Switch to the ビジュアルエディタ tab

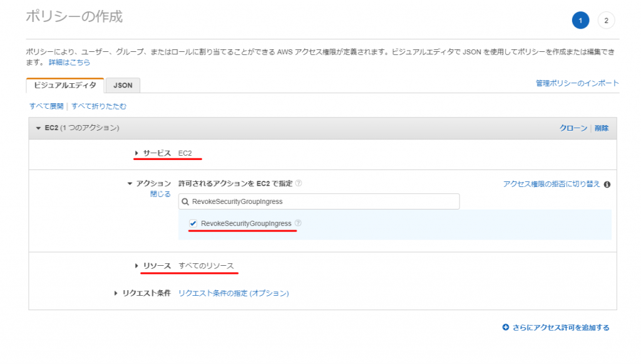[65, 85]
